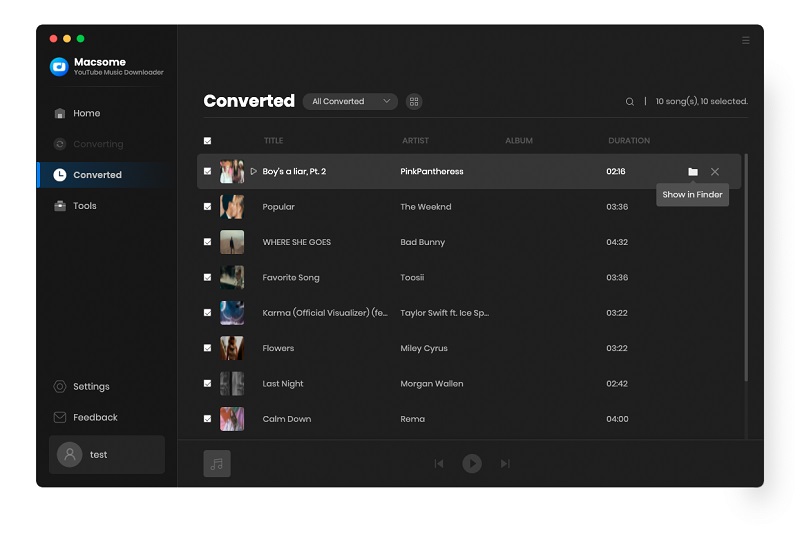Click the Feedback envelope icon
The height and width of the screenshot is (535, 800).
click(60, 417)
